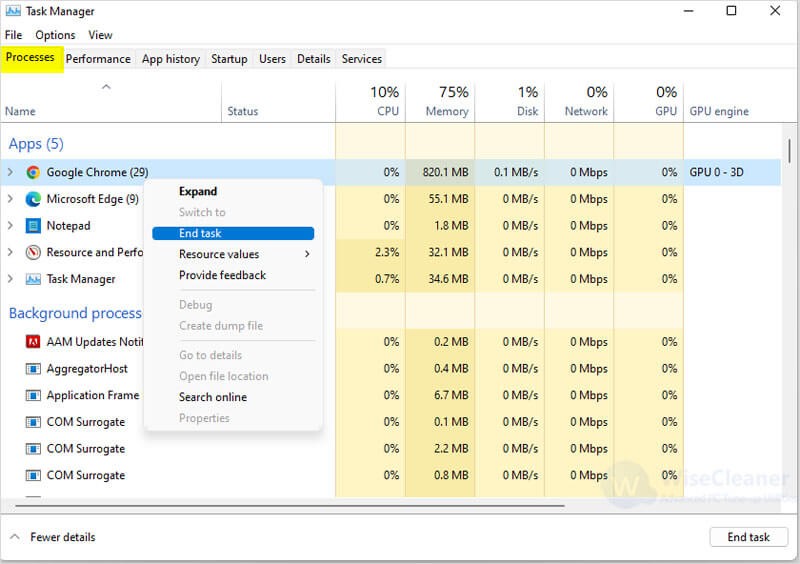Screen dimensions: 800x564
Task: Click the Microsoft Edge app icon
Action: coord(33,199)
